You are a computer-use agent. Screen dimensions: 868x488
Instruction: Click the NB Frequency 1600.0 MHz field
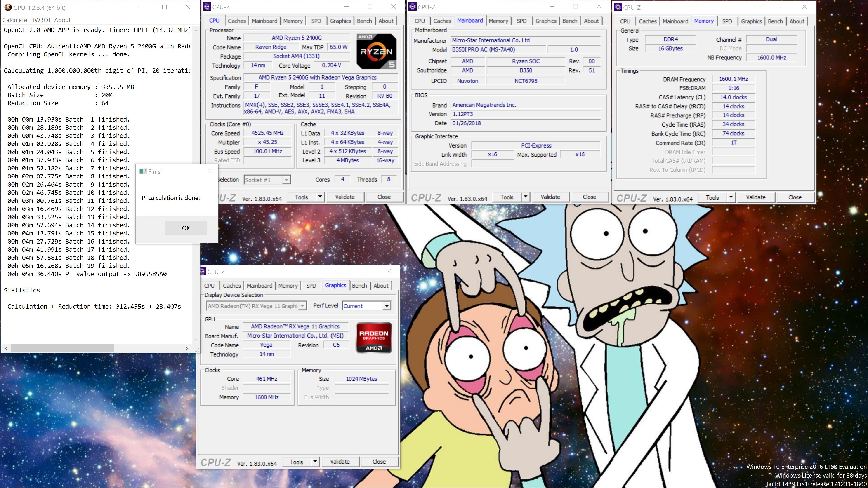click(771, 58)
